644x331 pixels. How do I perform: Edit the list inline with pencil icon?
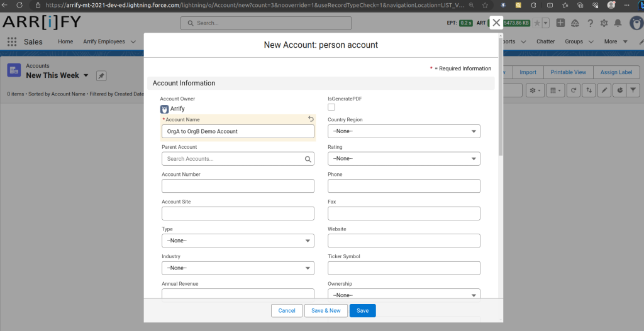coord(604,90)
